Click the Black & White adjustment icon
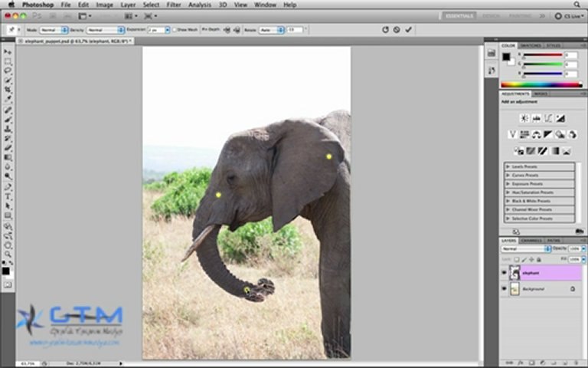 coord(548,134)
